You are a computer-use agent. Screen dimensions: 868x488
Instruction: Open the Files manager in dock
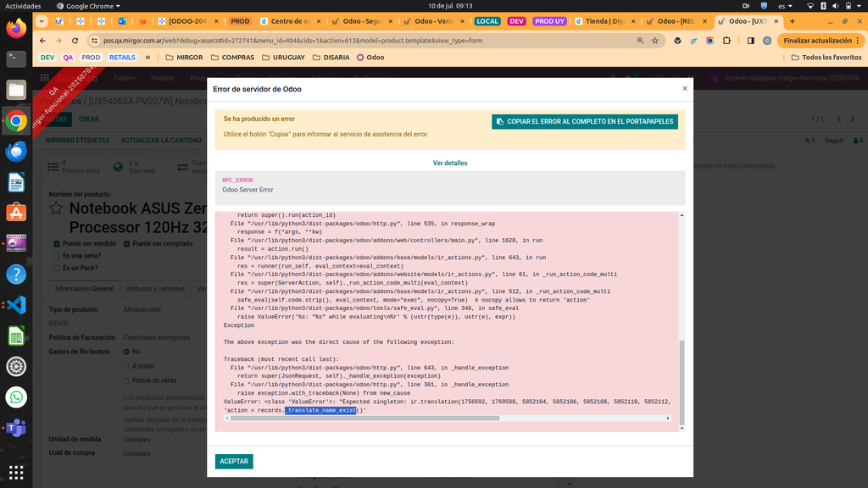click(x=16, y=90)
